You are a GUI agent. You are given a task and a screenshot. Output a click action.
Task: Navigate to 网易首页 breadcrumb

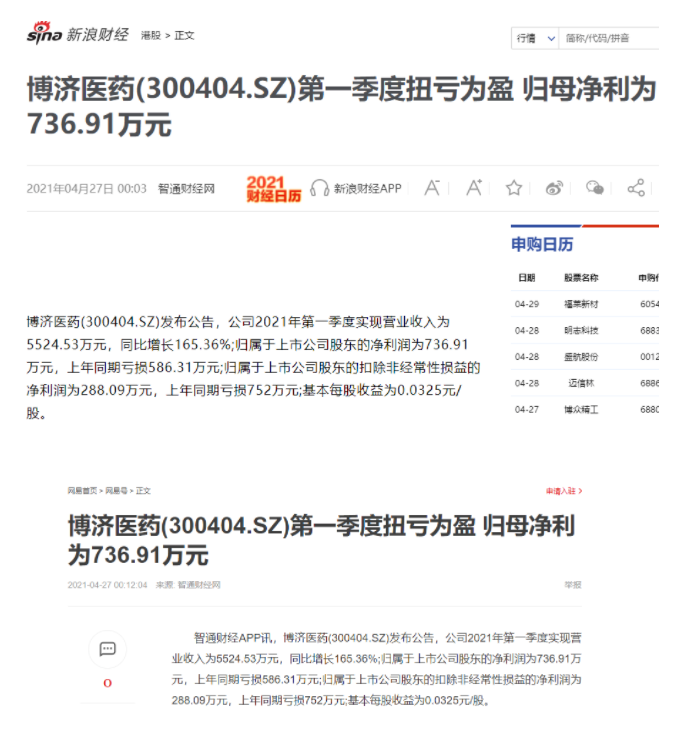pyautogui.click(x=82, y=491)
